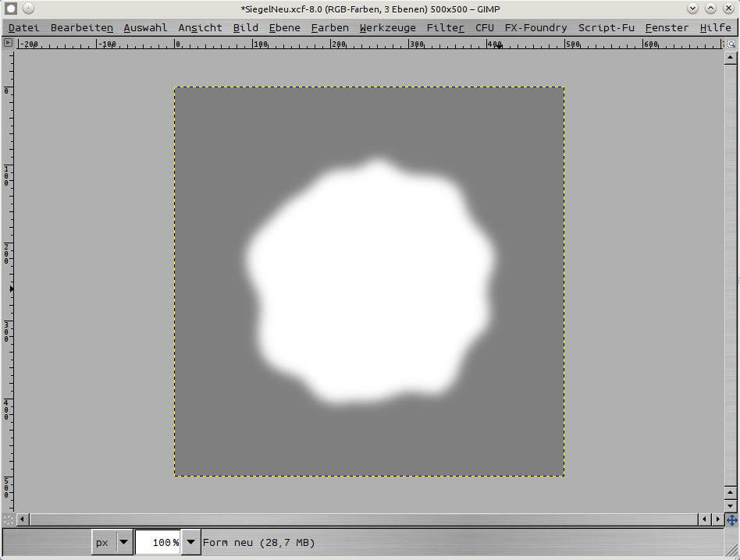The image size is (740, 560).
Task: Expand the 100% zoom level dropdown
Action: tap(190, 542)
